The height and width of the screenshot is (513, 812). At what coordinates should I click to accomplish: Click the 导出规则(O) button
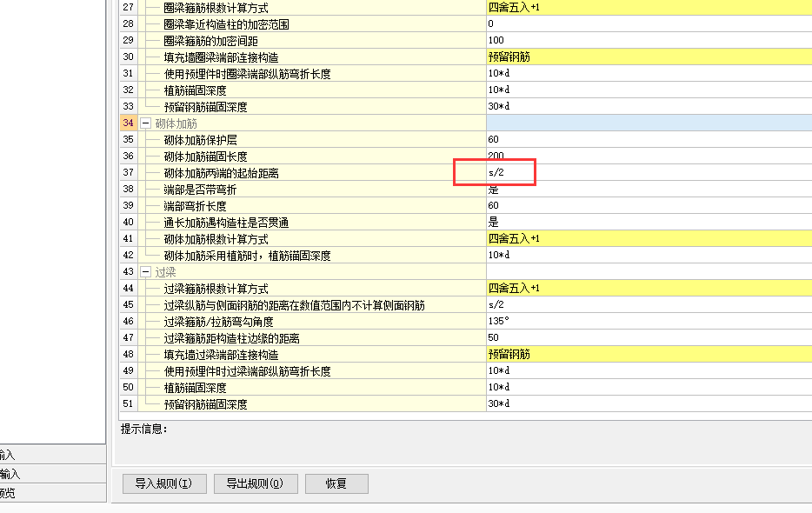coord(256,483)
